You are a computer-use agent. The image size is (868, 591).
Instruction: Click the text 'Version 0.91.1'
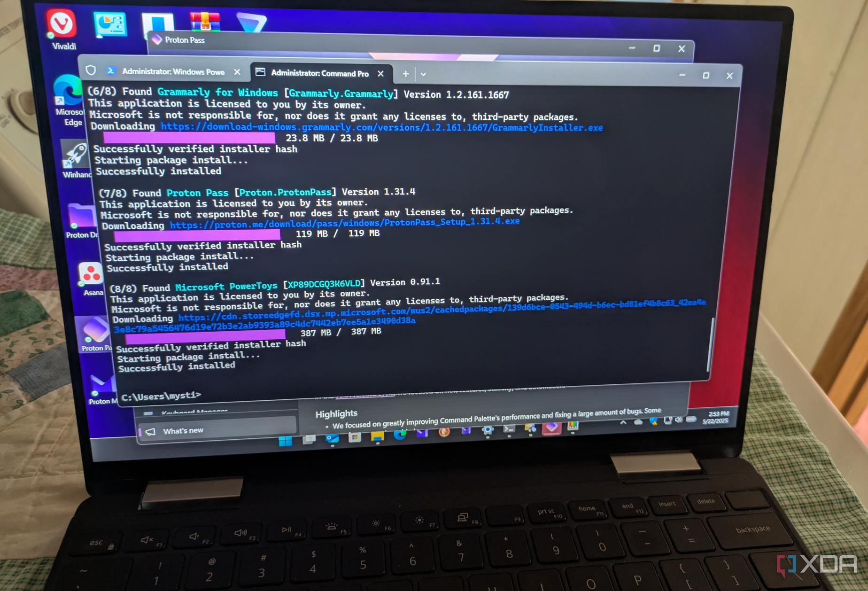click(x=405, y=282)
